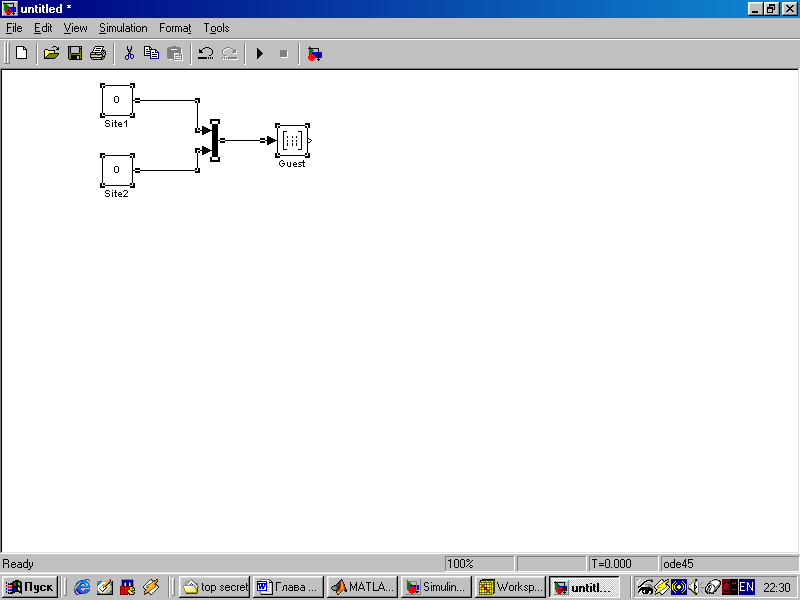Viewport: 800px width, 600px height.
Task: Click the Site2 block label
Action: pos(116,194)
